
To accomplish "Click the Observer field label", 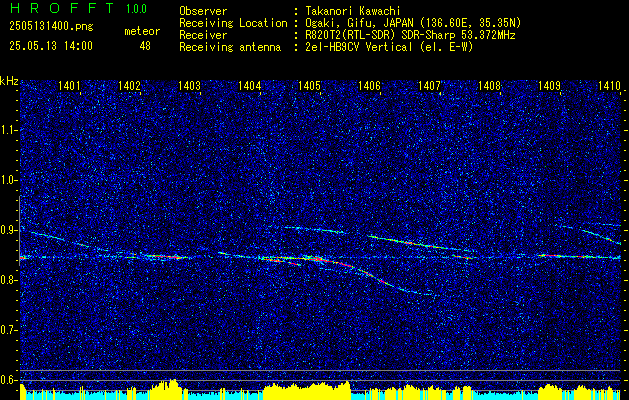I will coord(203,11).
